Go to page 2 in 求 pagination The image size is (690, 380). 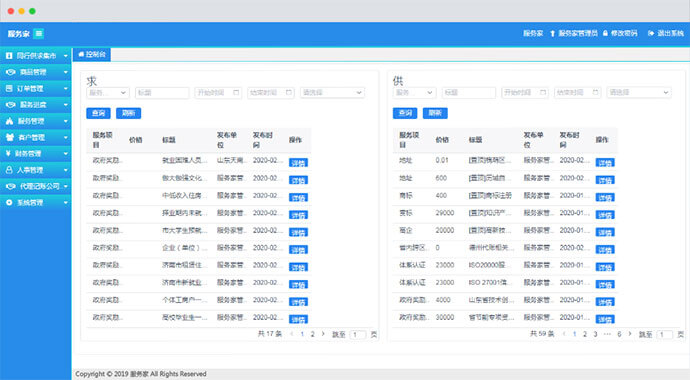click(x=313, y=334)
